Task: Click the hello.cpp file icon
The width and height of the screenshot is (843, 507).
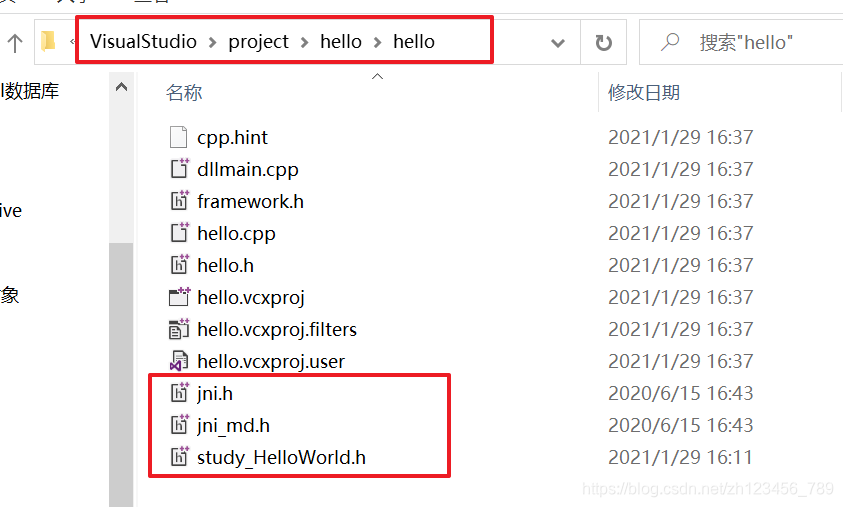Action: coord(180,233)
